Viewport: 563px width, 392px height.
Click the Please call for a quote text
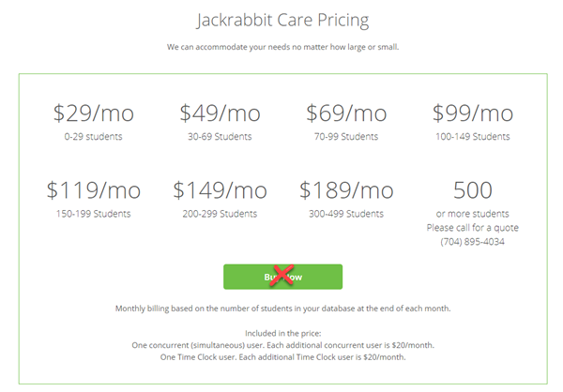(473, 228)
